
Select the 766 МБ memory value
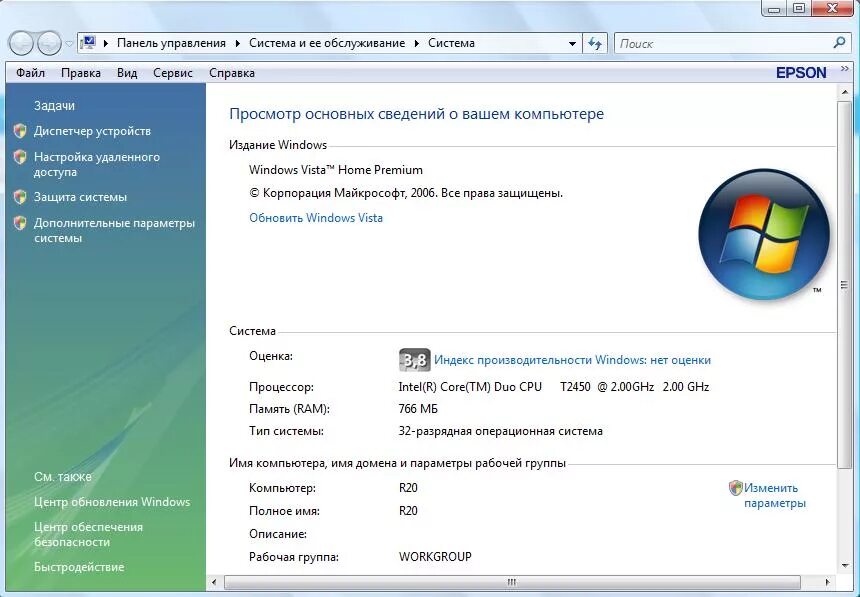418,409
